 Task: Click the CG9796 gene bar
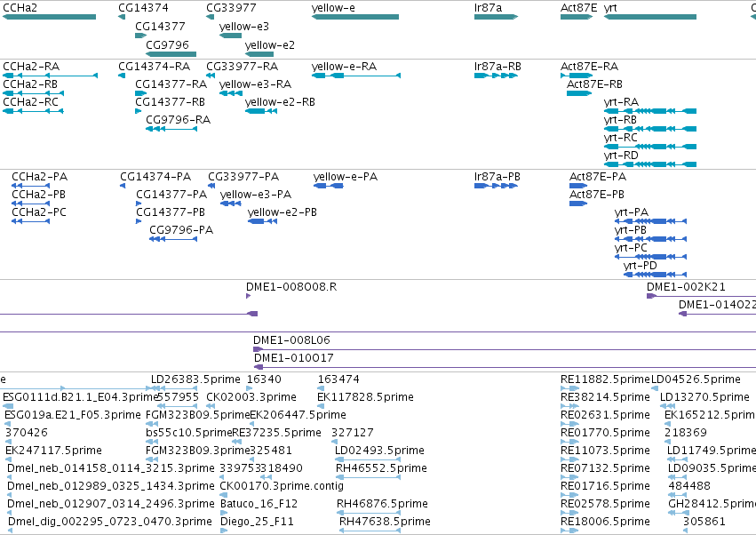tap(171, 54)
